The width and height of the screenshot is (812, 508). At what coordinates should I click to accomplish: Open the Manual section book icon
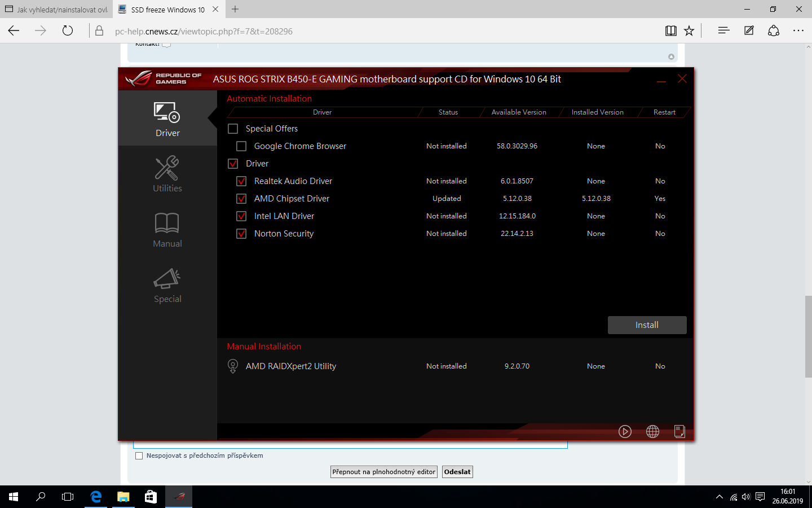(167, 229)
